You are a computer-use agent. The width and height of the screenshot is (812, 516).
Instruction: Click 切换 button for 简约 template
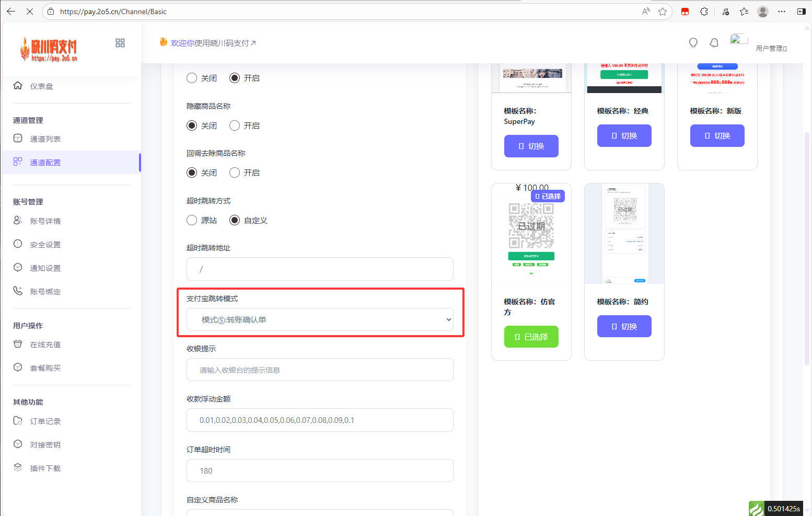(x=624, y=326)
